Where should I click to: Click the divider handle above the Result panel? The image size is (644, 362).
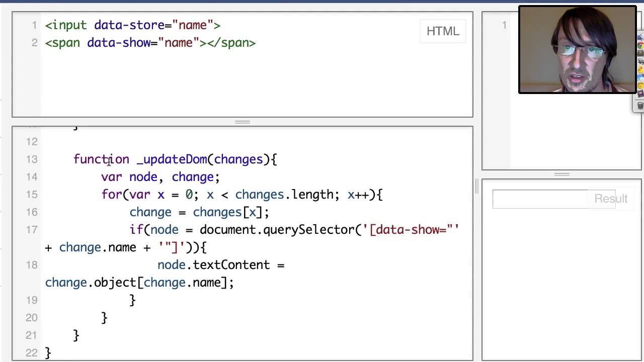tap(562, 174)
